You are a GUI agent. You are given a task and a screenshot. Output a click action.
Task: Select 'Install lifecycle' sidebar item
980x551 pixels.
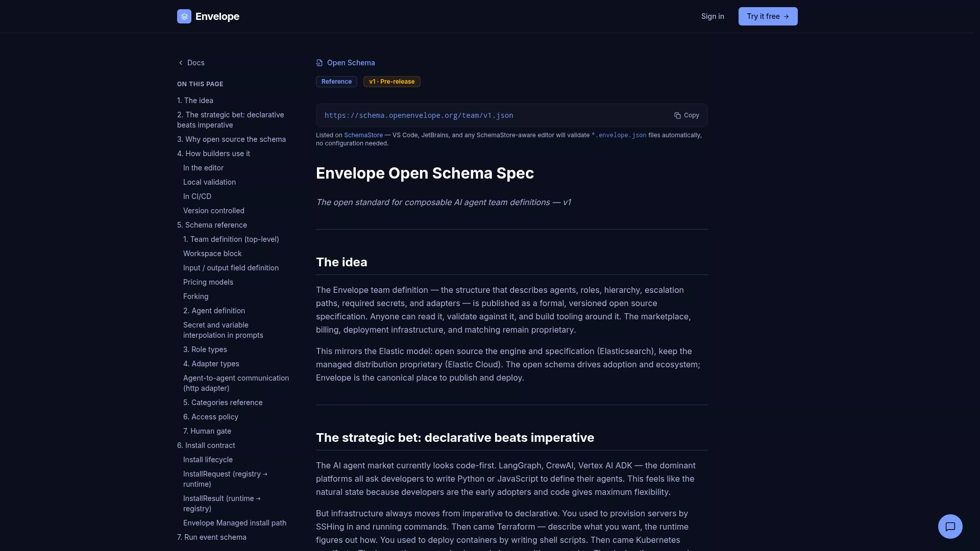tap(208, 460)
